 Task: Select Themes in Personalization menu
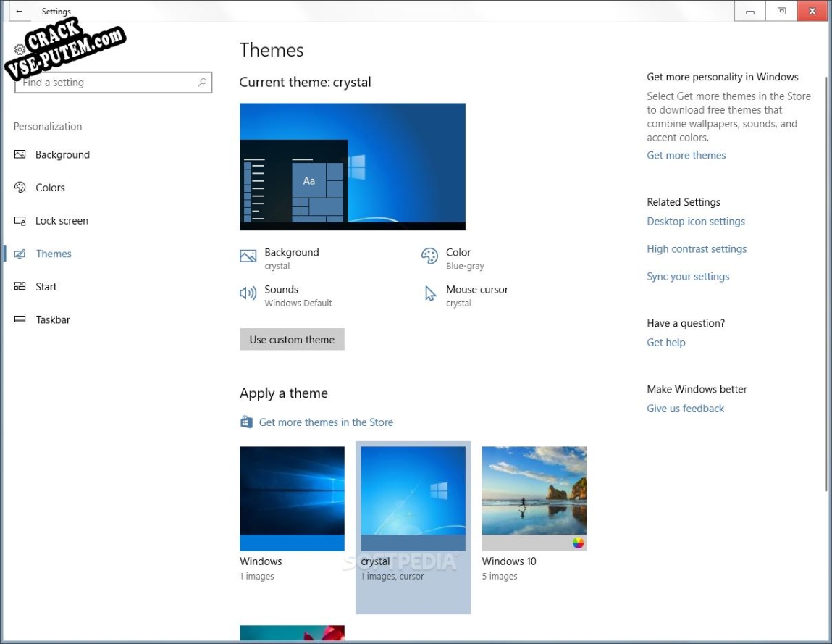[54, 254]
